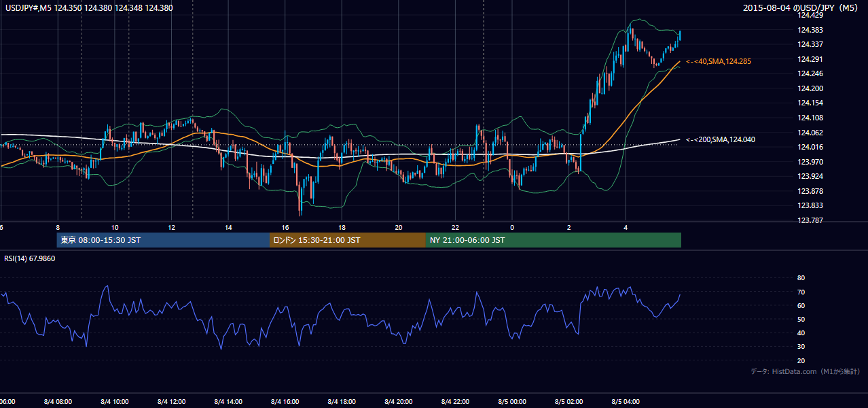This screenshot has width=868, height=408.
Task: Click the HistData.com data source text
Action: coord(806,371)
